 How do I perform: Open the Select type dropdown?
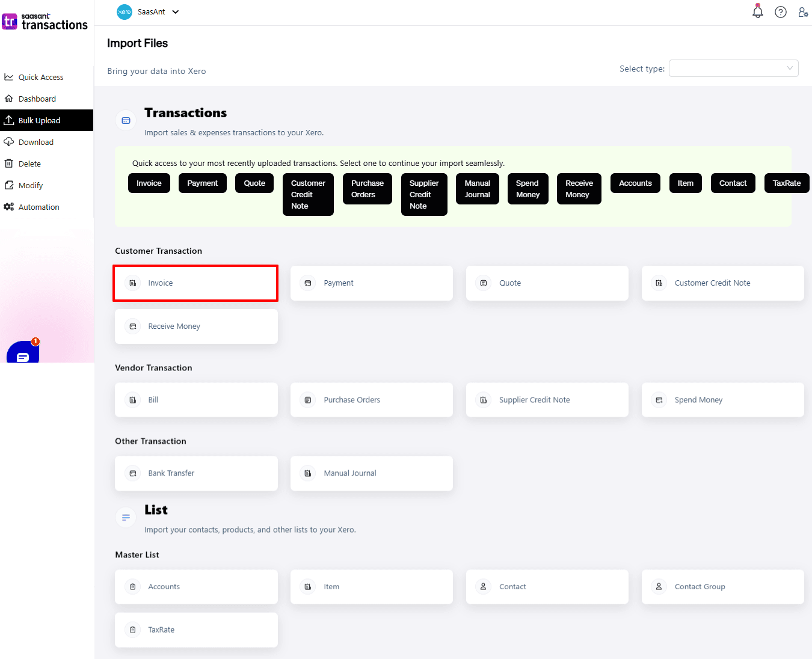click(x=733, y=68)
